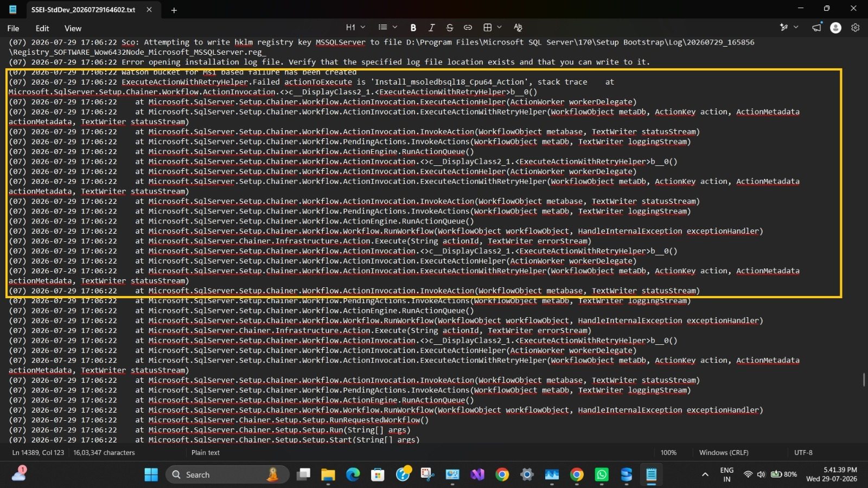Open the View menu
The height and width of the screenshot is (488, 868).
coord(73,28)
